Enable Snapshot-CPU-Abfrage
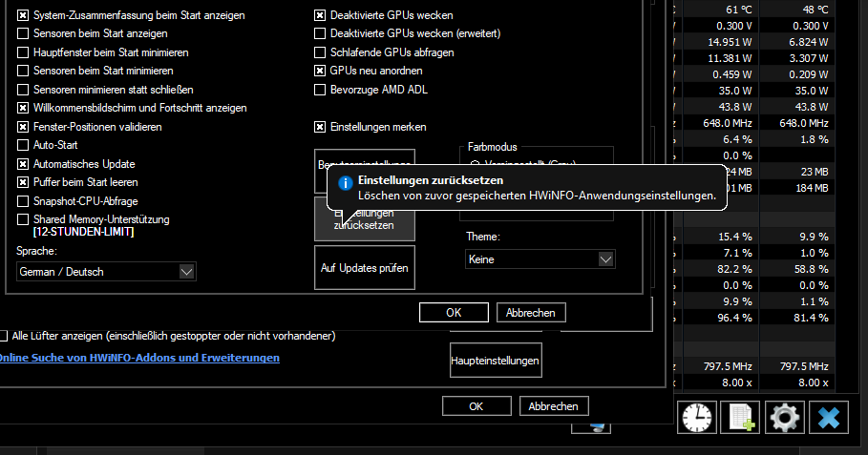The height and width of the screenshot is (455, 868). click(x=23, y=201)
